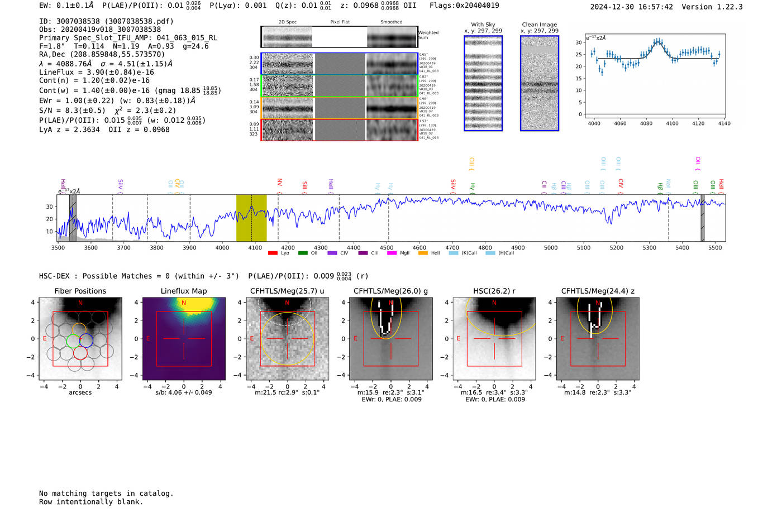Click the 2024-12-30 16:57:42 timestamp
The image size is (782, 532).
pyautogui.click(x=632, y=7)
